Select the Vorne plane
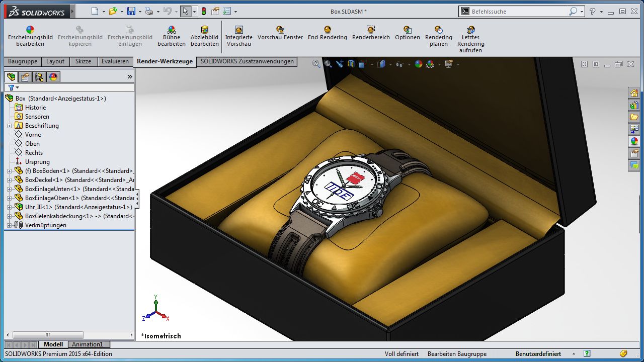644x362 pixels. coord(33,135)
